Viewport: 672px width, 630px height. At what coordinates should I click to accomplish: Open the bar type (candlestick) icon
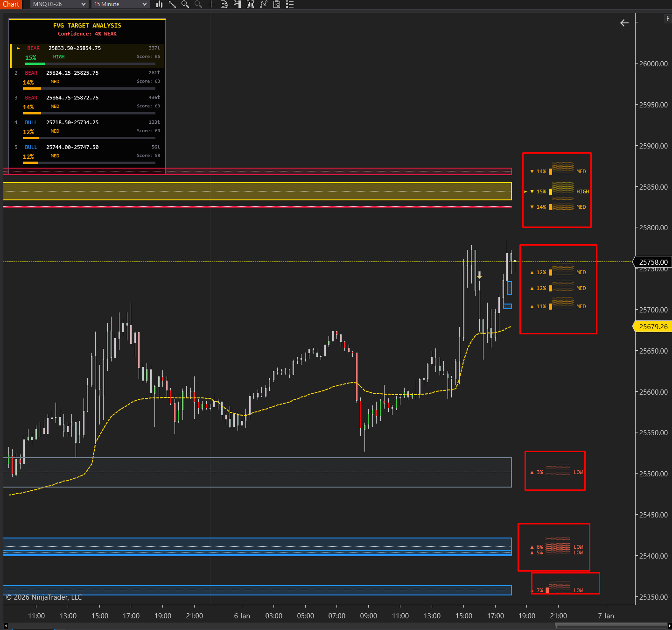[160, 4]
